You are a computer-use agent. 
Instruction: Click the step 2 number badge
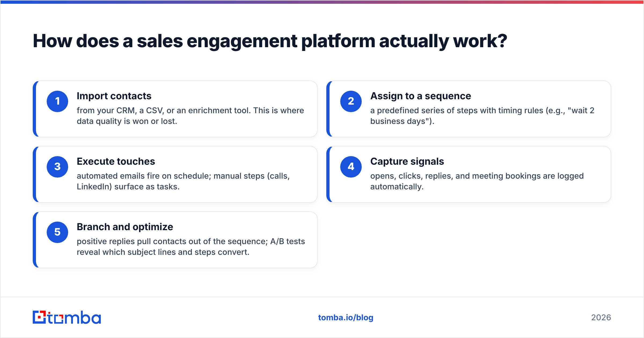(x=351, y=101)
